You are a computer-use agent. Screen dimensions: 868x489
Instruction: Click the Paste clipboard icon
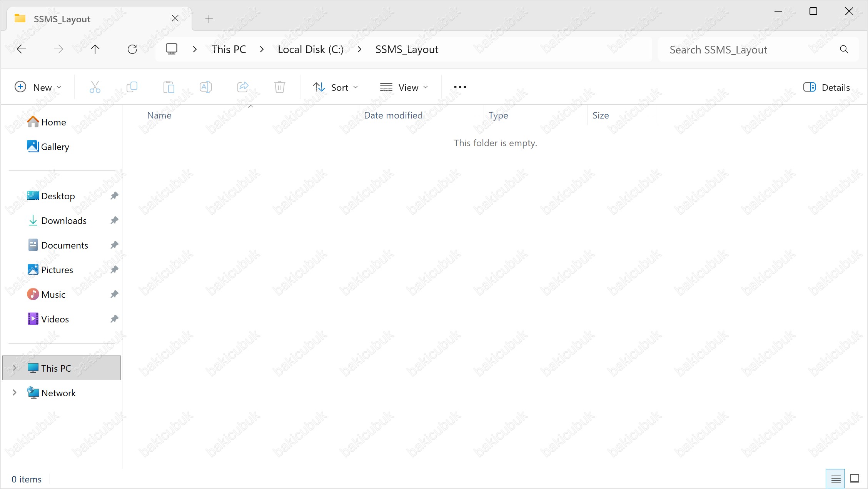point(169,87)
